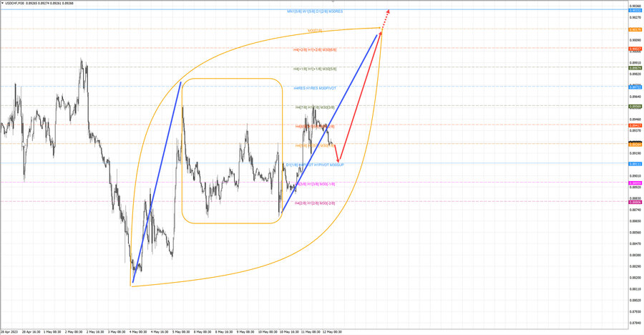
Task: Click the green 0.89874 price tag
Action: (635, 68)
